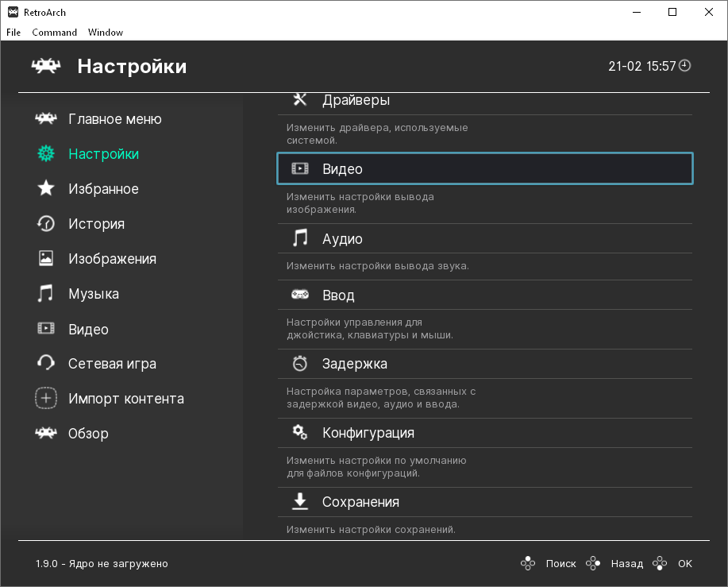Screen dimensions: 728x587
Task: Click the Изображения sidebar label
Action: [x=113, y=259]
